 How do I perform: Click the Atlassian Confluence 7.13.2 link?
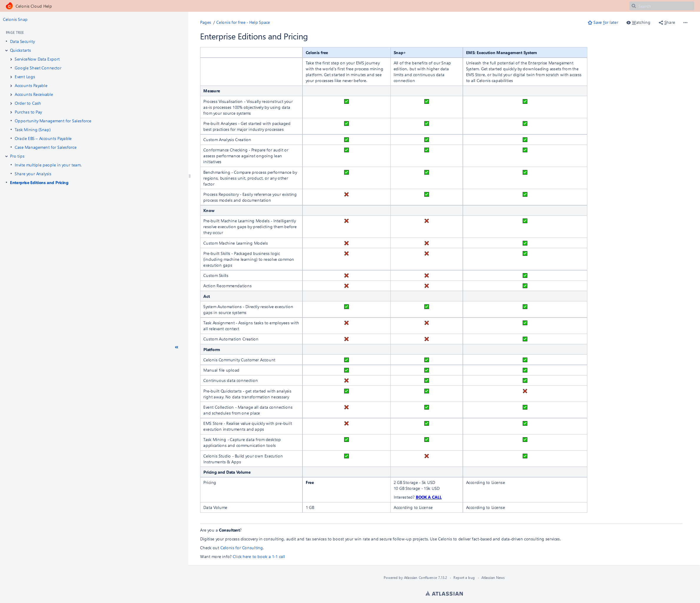(425, 578)
